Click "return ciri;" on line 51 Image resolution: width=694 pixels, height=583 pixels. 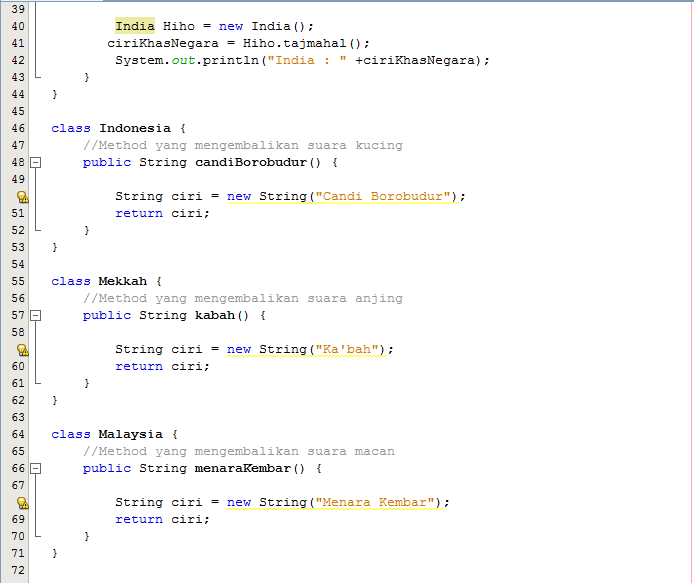point(162,213)
